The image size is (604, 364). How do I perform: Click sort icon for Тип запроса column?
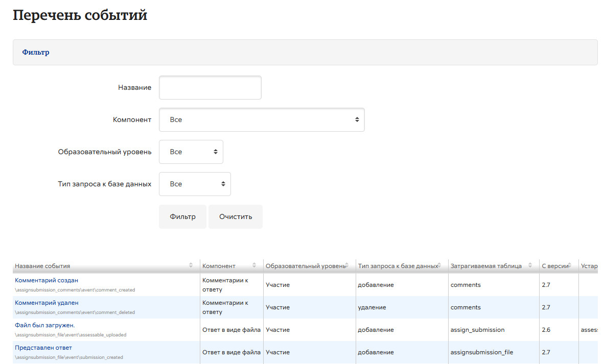pyautogui.click(x=439, y=265)
